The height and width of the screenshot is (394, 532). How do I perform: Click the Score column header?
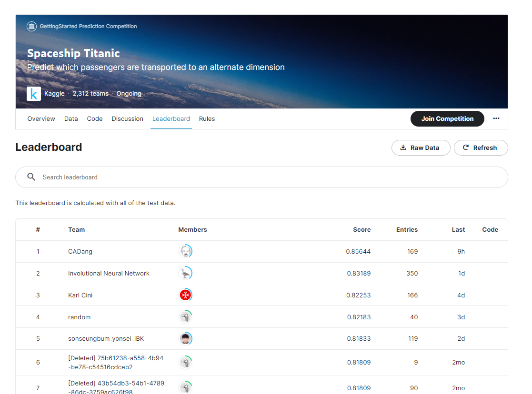tap(361, 229)
